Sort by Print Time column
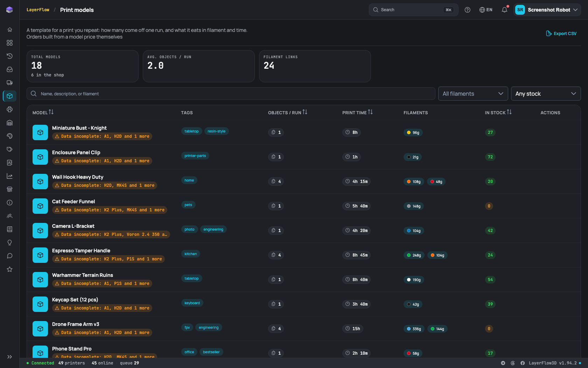Image resolution: width=588 pixels, height=368 pixels. 357,113
